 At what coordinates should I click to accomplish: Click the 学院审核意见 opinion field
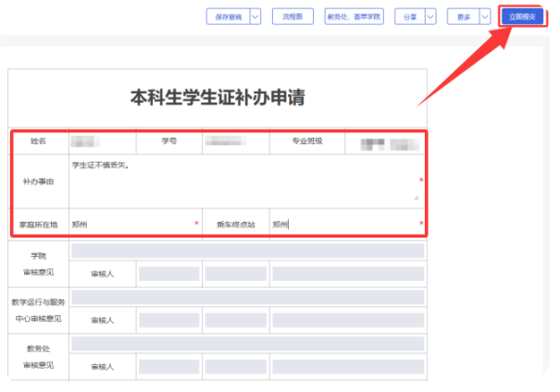(x=247, y=251)
